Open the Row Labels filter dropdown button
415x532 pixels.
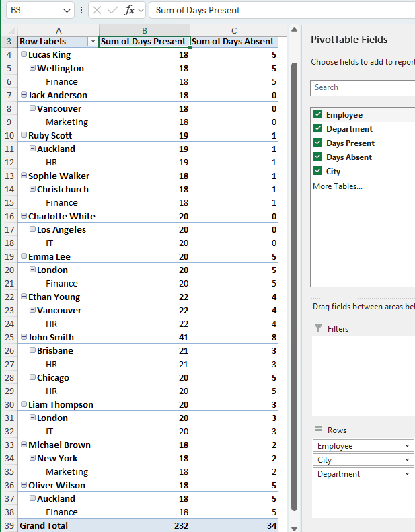pyautogui.click(x=92, y=42)
